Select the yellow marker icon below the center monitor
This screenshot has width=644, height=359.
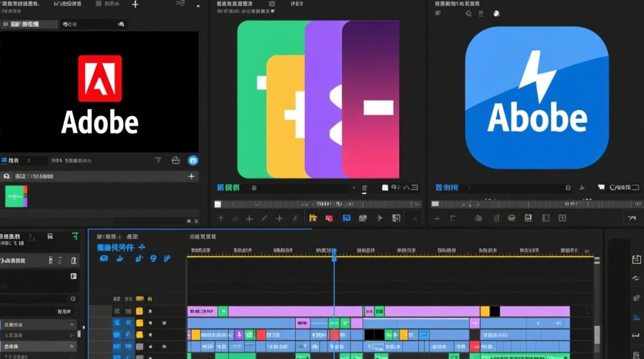(313, 218)
